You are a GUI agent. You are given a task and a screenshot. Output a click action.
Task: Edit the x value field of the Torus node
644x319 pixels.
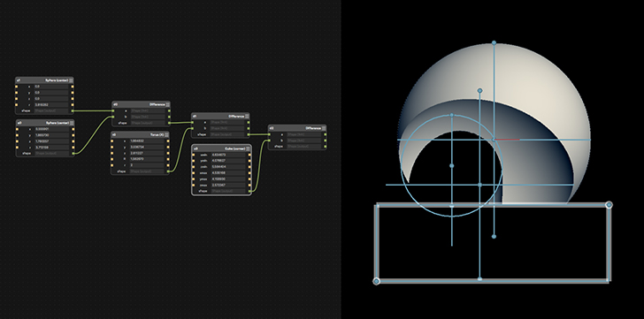pos(147,141)
